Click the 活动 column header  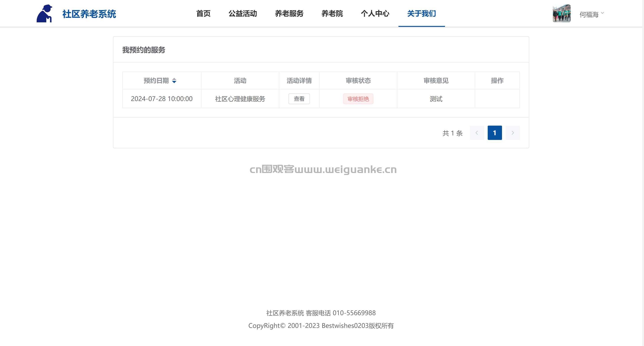click(240, 81)
